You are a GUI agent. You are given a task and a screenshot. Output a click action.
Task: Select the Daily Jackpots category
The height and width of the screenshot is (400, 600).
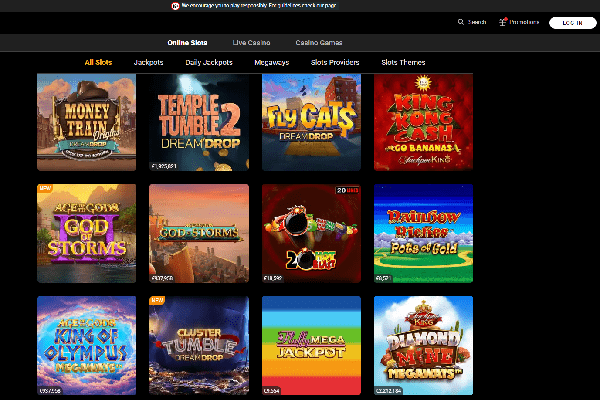tap(209, 62)
